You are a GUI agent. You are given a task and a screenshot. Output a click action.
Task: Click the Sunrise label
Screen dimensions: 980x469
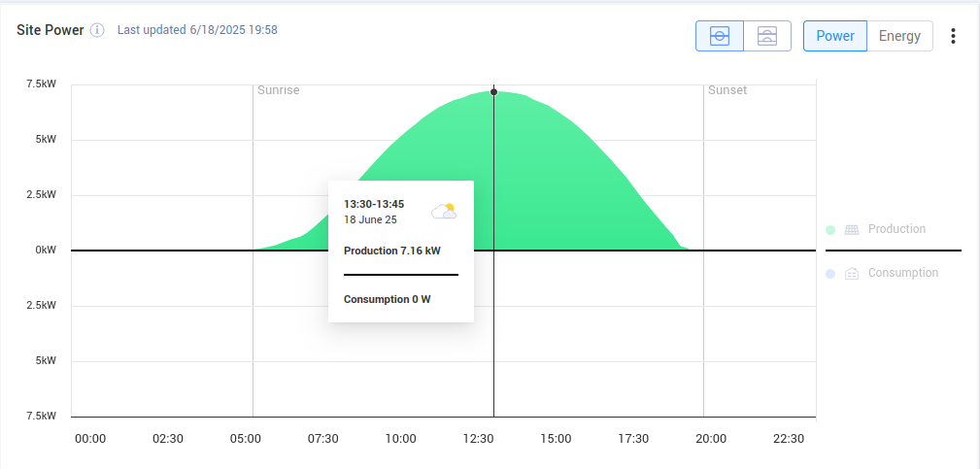tap(279, 90)
